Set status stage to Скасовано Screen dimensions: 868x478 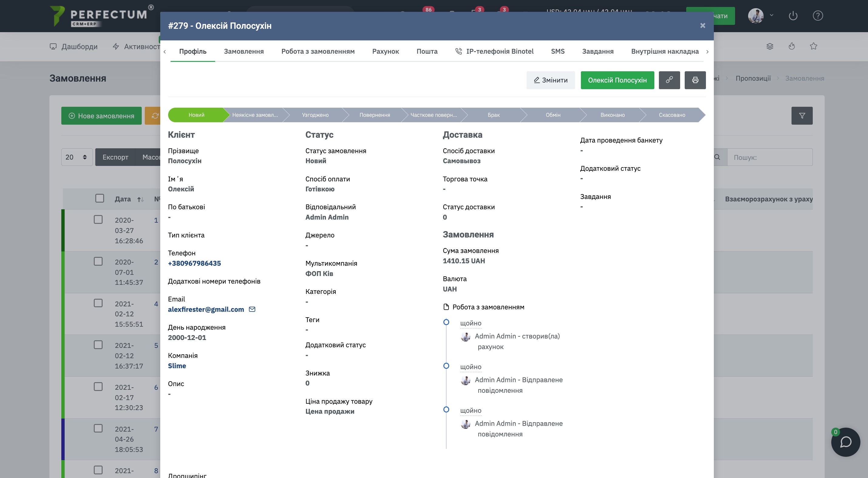[672, 115]
